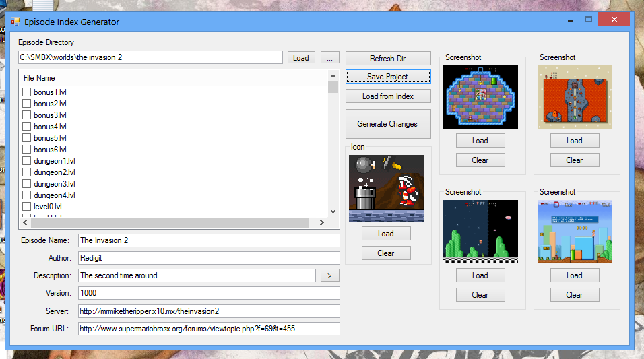Check the dungeon1.lvl box
The image size is (644, 359).
[27, 160]
